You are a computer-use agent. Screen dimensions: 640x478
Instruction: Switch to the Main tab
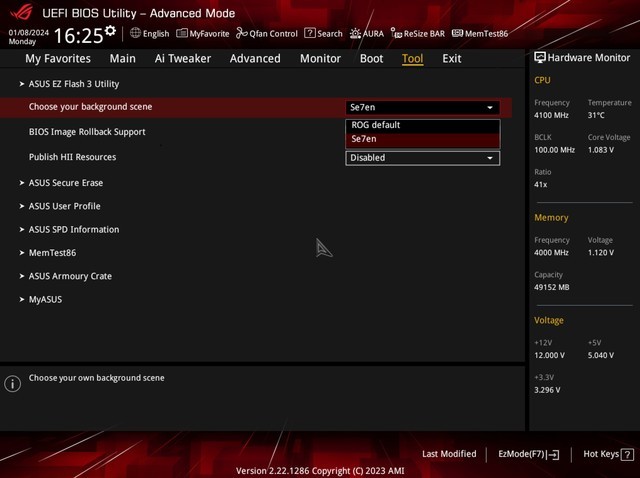tap(122, 58)
